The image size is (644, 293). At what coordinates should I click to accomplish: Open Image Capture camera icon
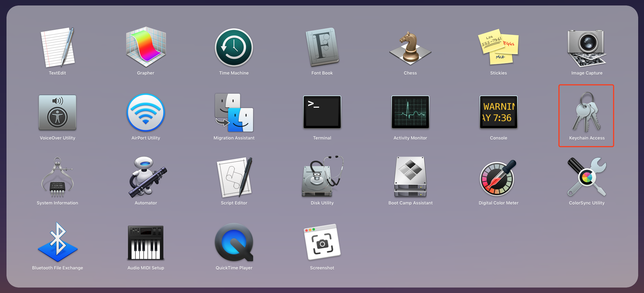point(587,48)
